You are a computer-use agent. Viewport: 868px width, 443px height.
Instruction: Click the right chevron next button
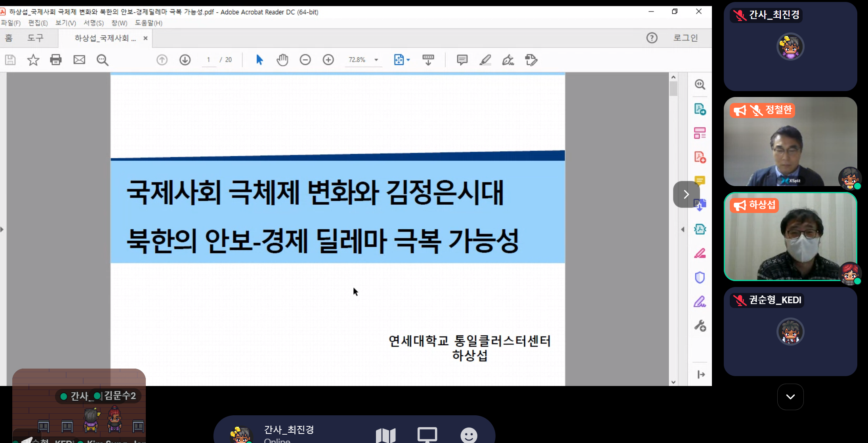coord(686,194)
